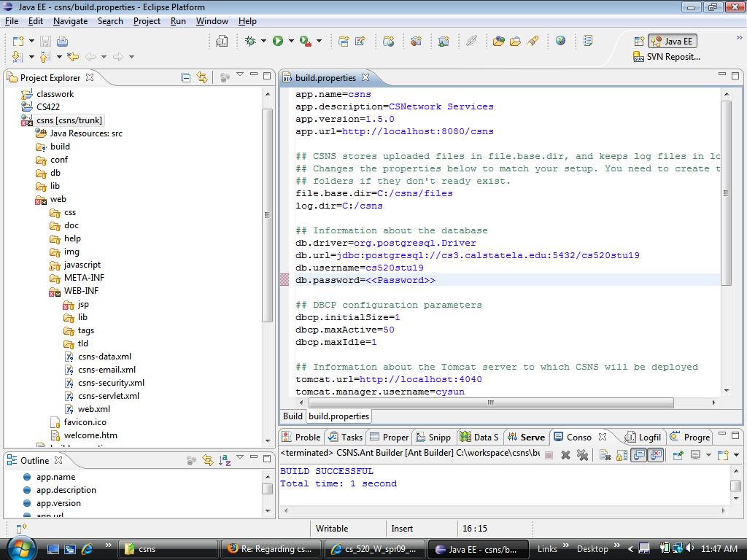Switch to the Build editor tab

click(293, 416)
